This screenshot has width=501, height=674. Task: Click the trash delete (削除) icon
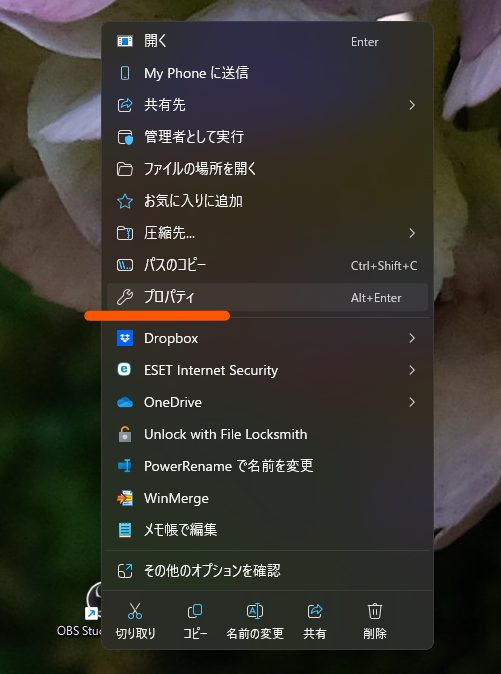(375, 611)
